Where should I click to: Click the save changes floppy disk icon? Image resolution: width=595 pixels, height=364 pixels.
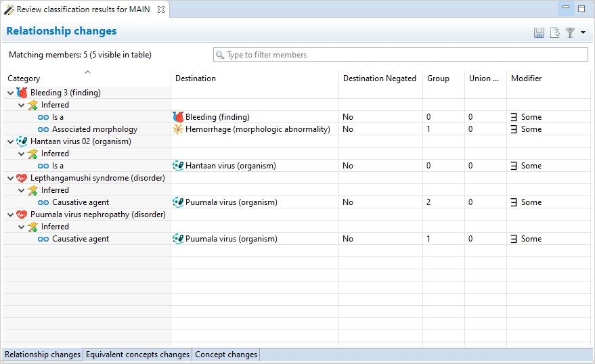(x=539, y=32)
